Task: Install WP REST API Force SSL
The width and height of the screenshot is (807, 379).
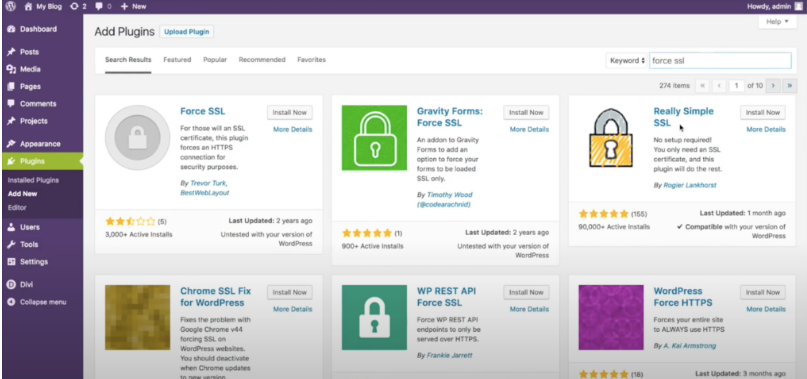Action: [x=527, y=292]
